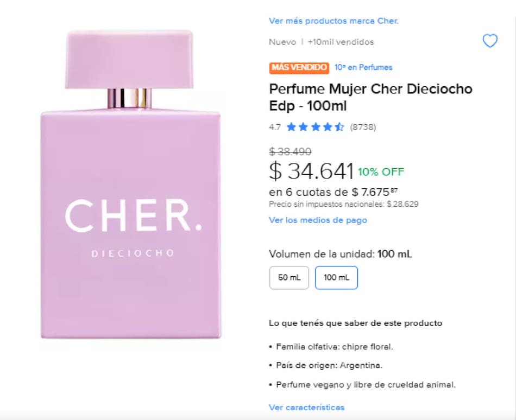The height and width of the screenshot is (420, 516).
Task: Click the pink perfume bottle cap
Action: tap(129, 60)
